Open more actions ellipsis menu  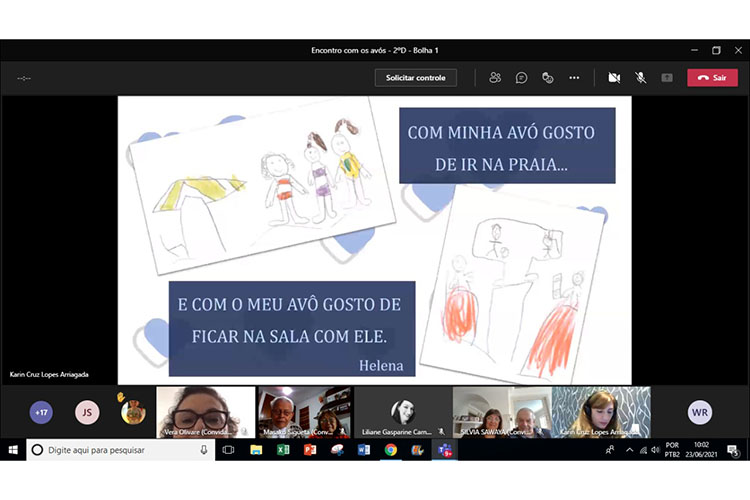point(574,78)
